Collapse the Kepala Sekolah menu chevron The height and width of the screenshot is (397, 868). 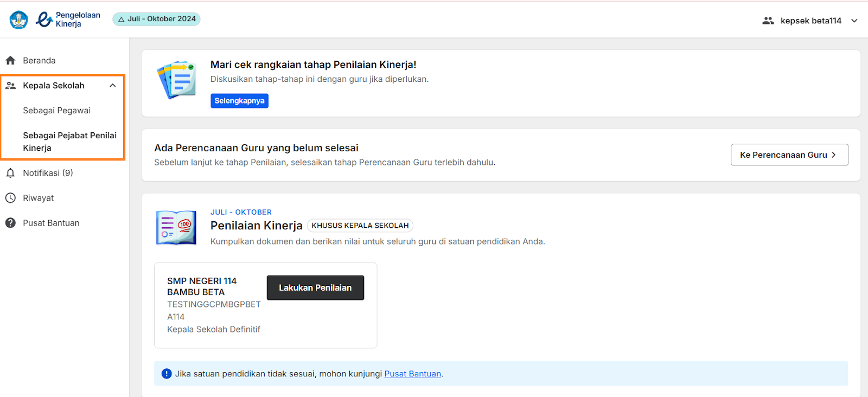click(x=113, y=86)
